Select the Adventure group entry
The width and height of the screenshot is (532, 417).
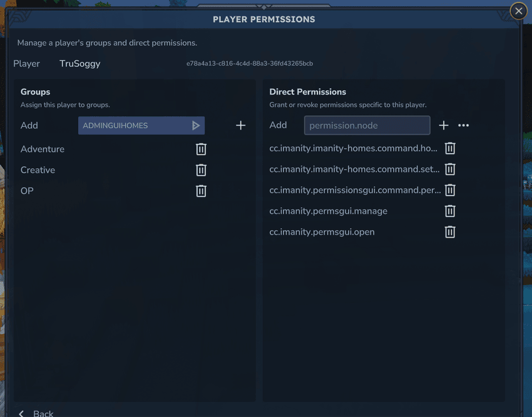tap(43, 149)
